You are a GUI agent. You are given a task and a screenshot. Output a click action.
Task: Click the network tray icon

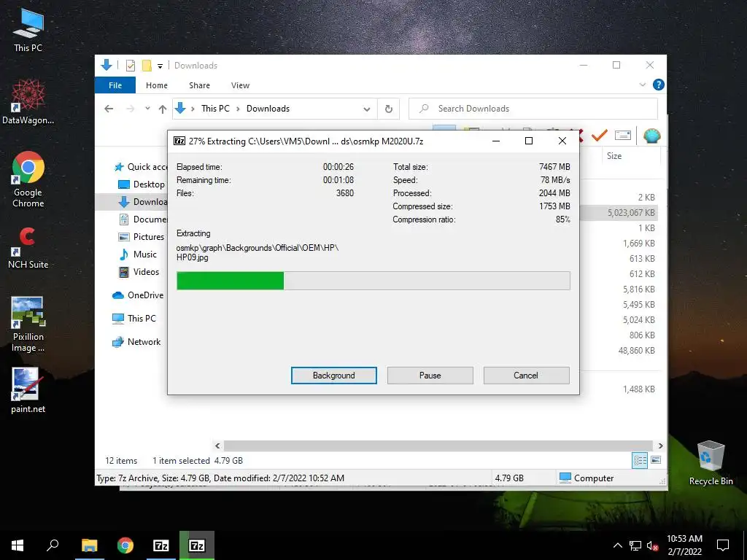click(x=635, y=545)
